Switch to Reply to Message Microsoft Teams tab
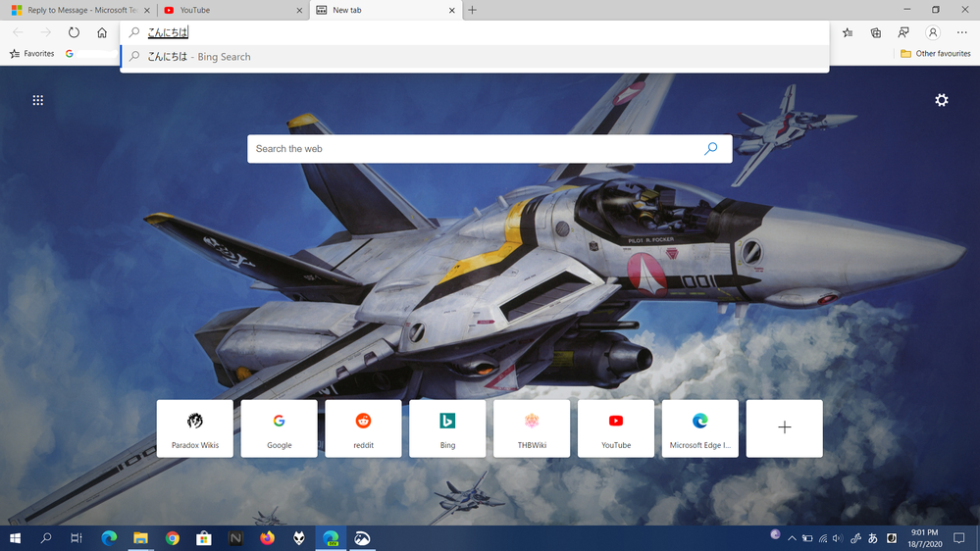Image resolution: width=980 pixels, height=551 pixels. (77, 10)
